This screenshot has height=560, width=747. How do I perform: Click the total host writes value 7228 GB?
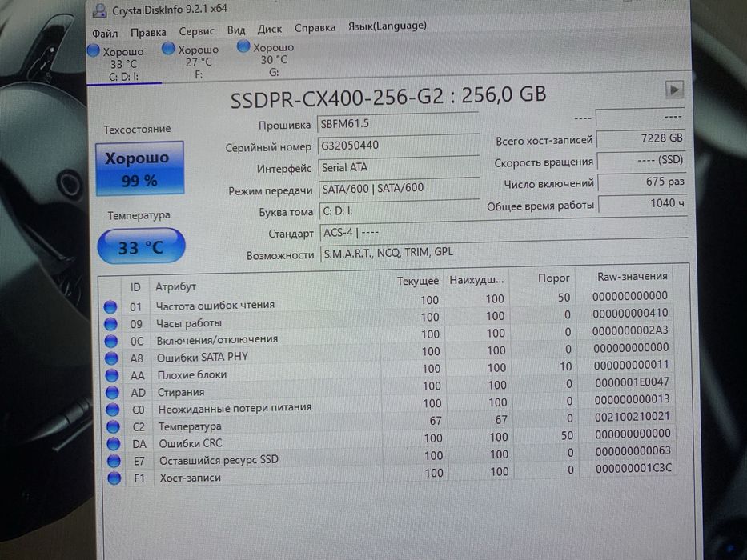641,138
